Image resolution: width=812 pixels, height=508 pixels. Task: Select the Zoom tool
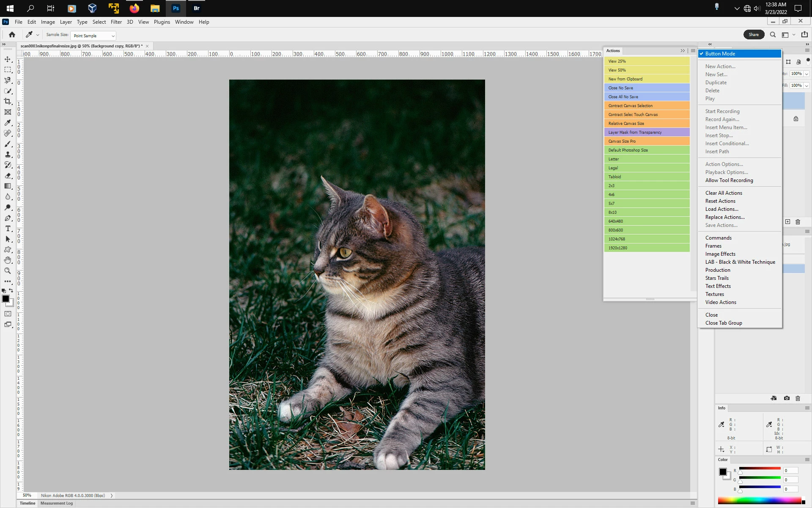[8, 271]
